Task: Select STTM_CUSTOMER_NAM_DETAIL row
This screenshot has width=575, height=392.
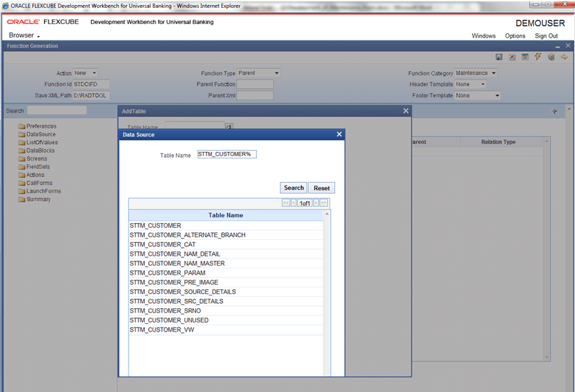Action: 226,254
